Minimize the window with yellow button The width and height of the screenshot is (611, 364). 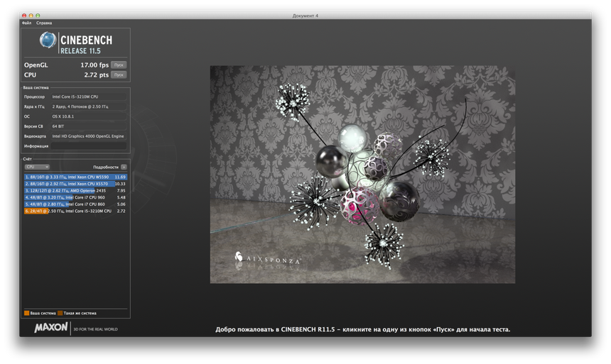point(31,16)
